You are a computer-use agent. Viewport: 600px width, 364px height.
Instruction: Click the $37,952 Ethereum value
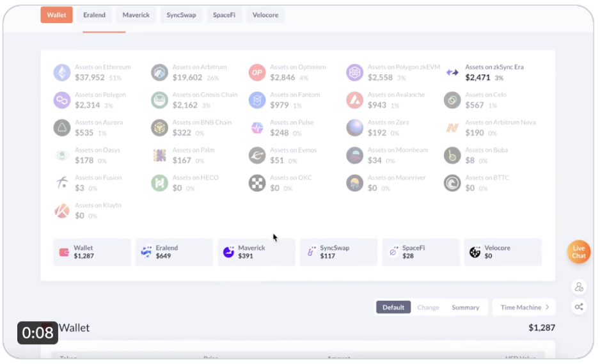pos(90,77)
